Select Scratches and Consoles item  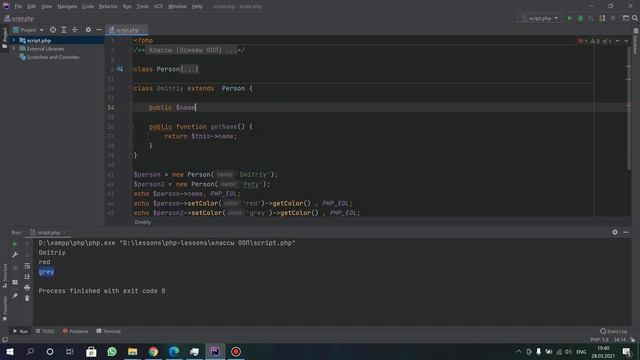tap(53, 57)
